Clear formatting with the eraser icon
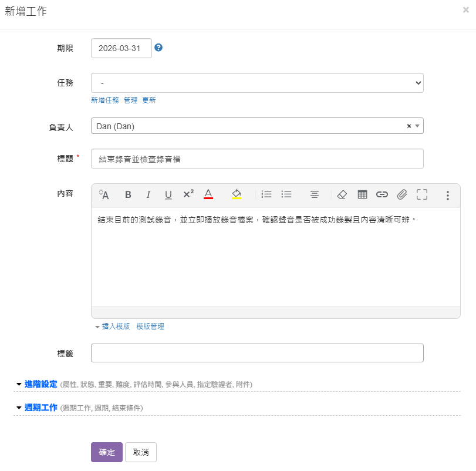The image size is (476, 471). [342, 194]
